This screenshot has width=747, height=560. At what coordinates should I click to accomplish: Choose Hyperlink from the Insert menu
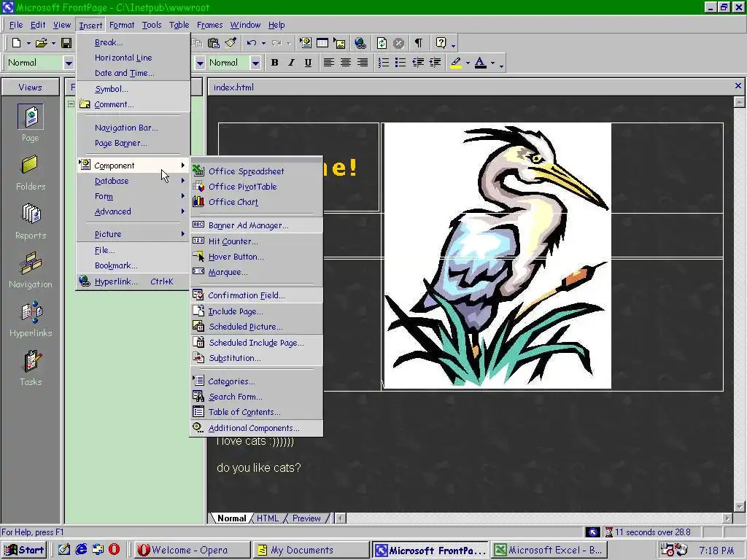click(x=133, y=281)
